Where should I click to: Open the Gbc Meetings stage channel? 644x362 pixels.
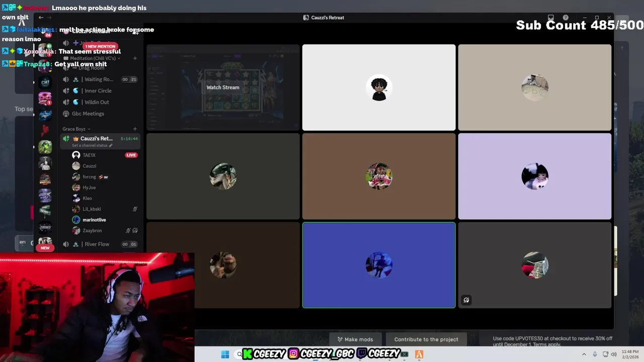click(x=100, y=114)
